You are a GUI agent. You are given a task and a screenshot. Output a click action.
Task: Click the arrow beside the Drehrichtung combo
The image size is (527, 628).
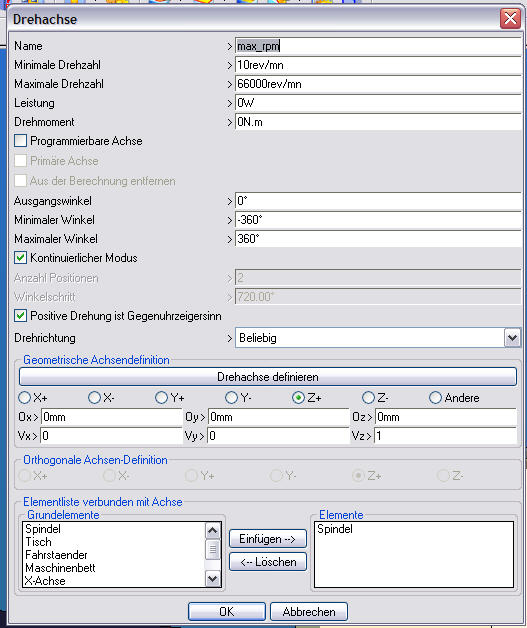229,338
